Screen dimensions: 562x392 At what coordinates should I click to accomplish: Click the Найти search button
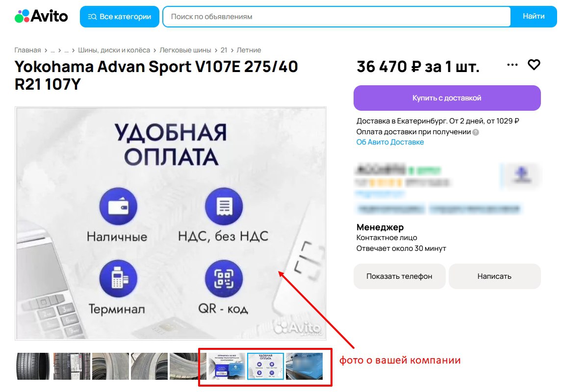534,17
